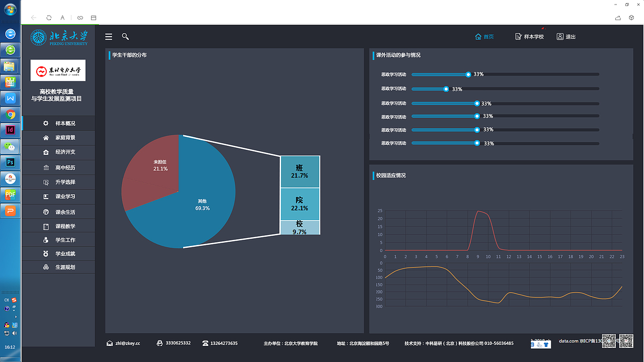
Task: Click the 学生工作 person icon
Action: point(46,240)
